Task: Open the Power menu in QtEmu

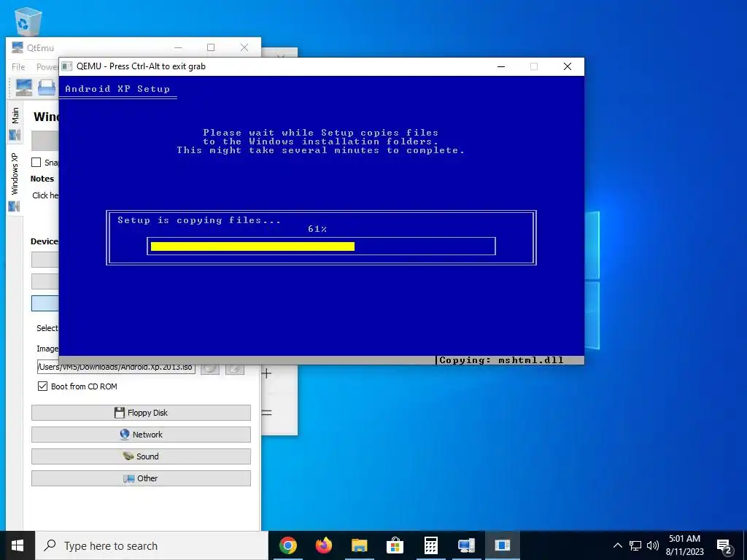Action: pos(47,67)
